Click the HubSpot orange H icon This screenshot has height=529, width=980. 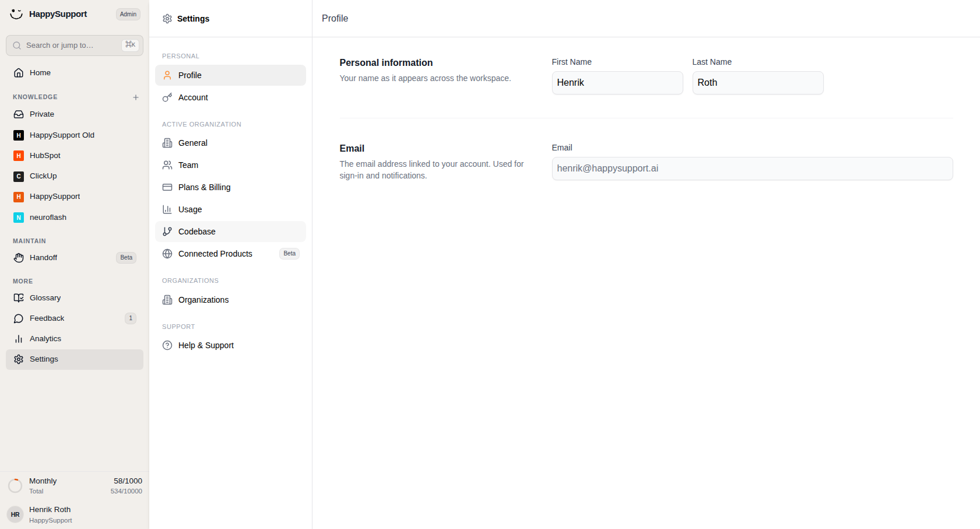[19, 156]
